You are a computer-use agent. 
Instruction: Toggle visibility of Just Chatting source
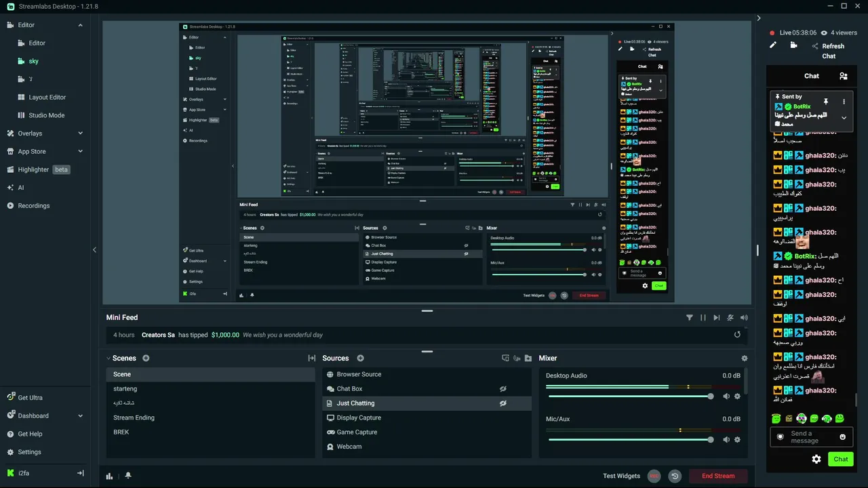503,403
